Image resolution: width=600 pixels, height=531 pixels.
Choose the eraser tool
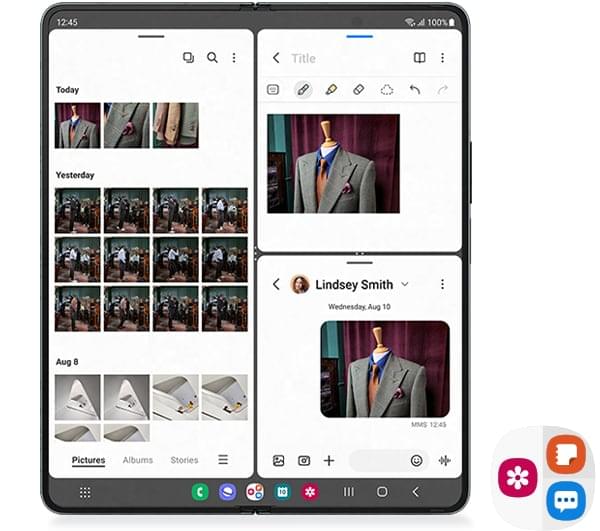tap(358, 90)
